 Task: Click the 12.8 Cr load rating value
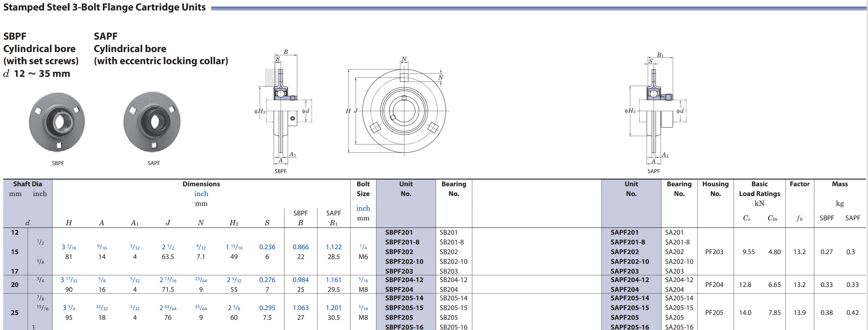coord(745,285)
